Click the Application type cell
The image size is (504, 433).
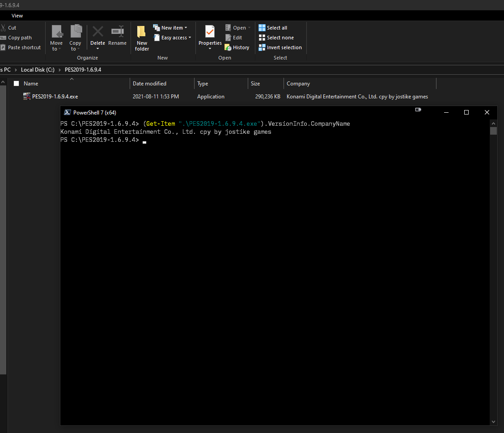211,97
